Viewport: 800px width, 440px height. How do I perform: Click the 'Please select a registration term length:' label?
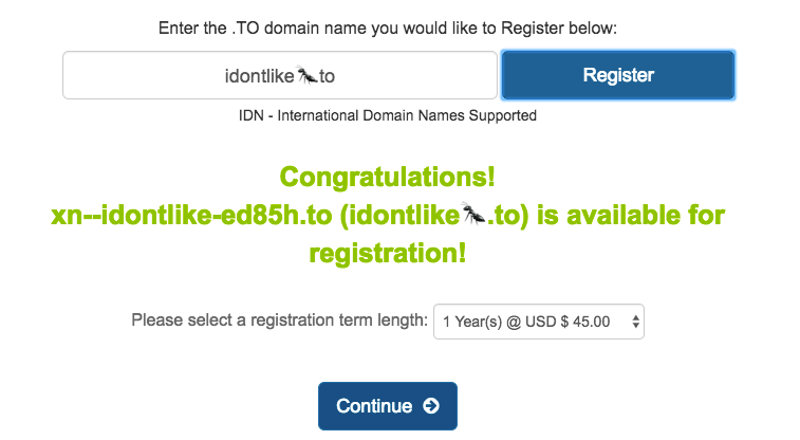pyautogui.click(x=280, y=320)
